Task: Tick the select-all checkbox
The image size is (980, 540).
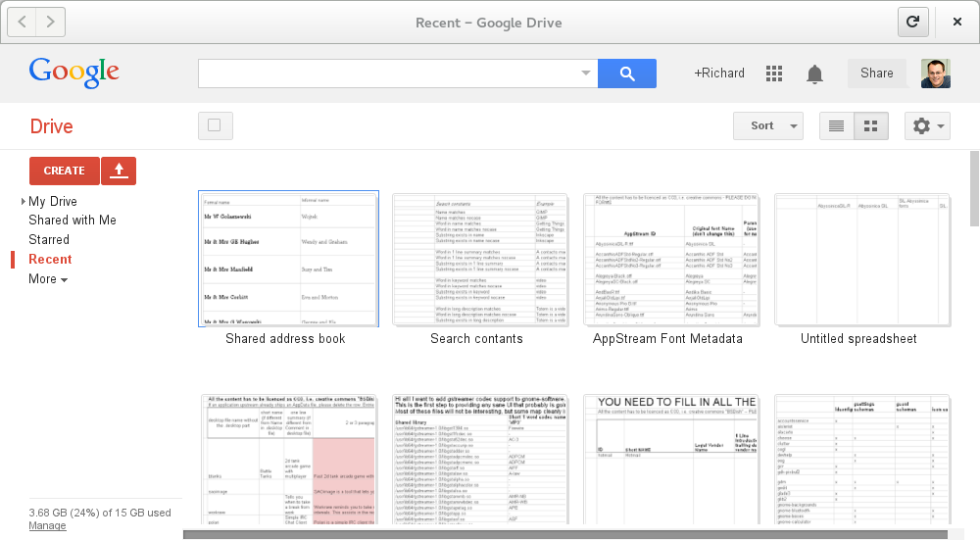Action: tap(215, 125)
